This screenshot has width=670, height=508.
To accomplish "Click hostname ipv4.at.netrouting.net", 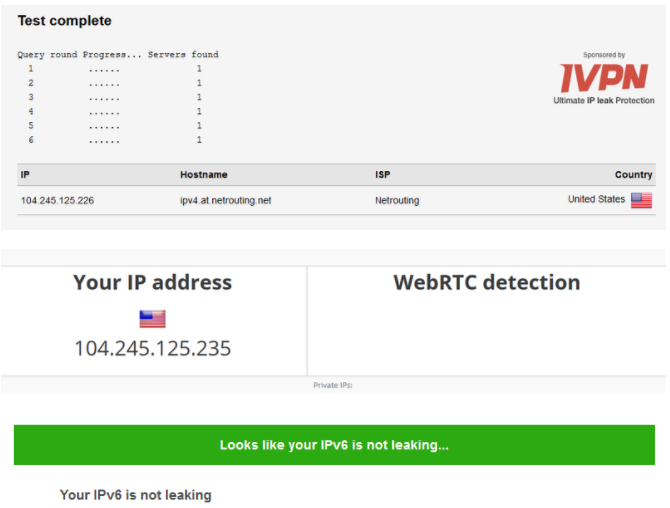I will (x=226, y=200).
